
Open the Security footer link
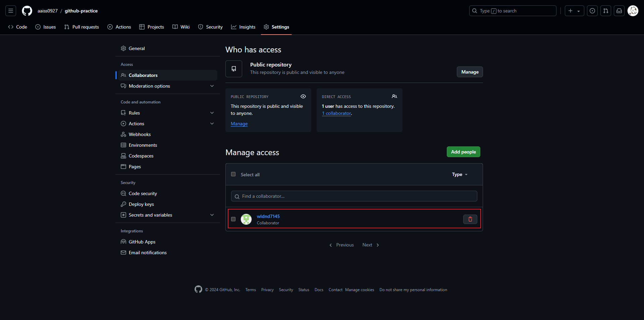tap(286, 290)
